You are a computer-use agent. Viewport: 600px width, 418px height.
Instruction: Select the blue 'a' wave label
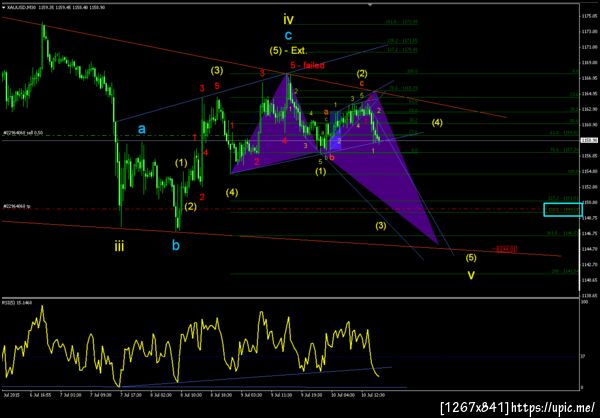pyautogui.click(x=142, y=129)
